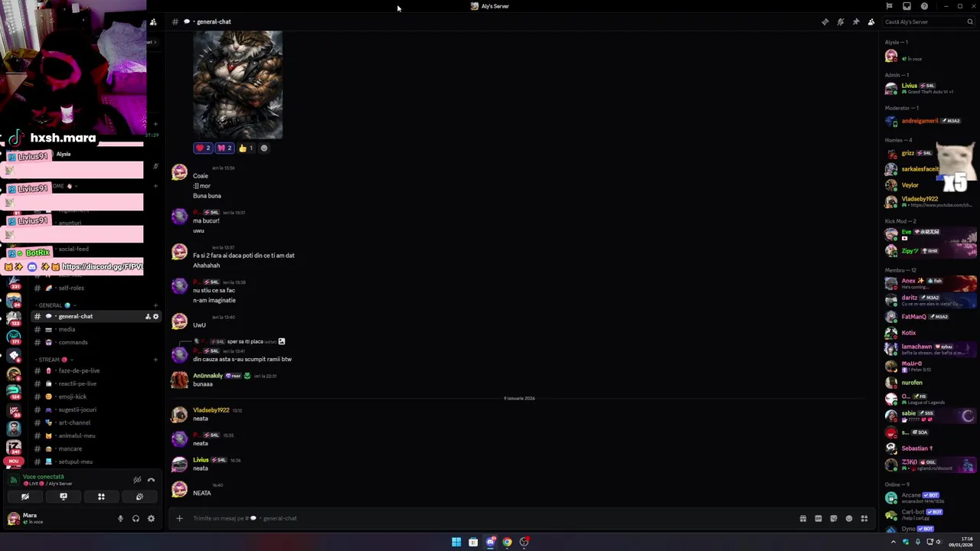980x551 pixels.
Task: Open the Windows Start button
Action: pyautogui.click(x=456, y=542)
